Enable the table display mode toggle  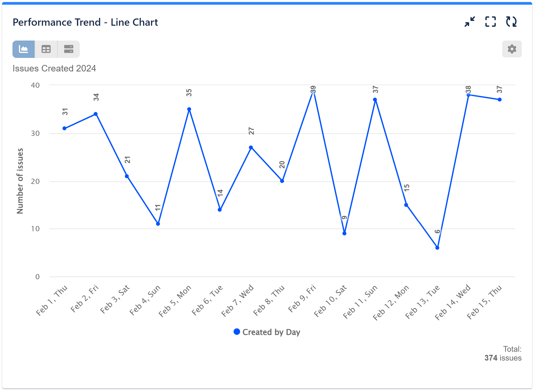pos(46,49)
